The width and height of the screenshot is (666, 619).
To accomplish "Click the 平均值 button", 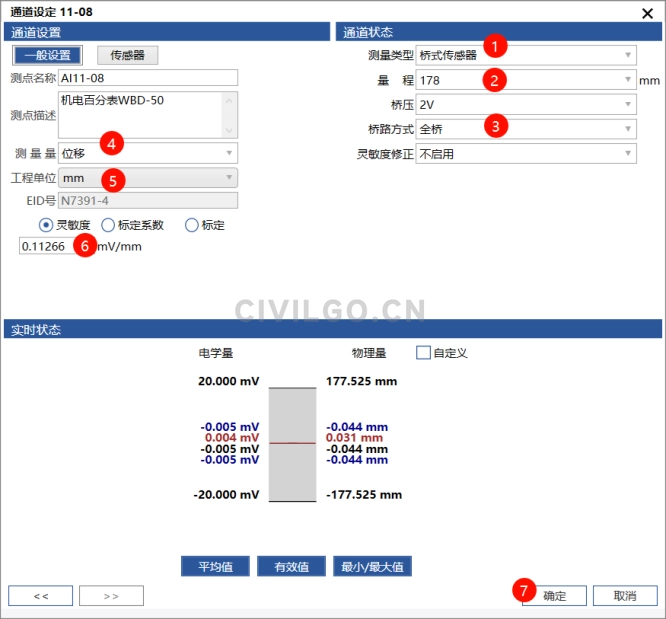I will point(215,567).
